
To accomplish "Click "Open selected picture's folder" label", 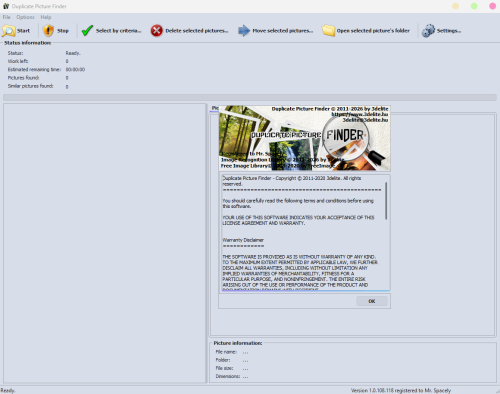I will pyautogui.click(x=373, y=31).
